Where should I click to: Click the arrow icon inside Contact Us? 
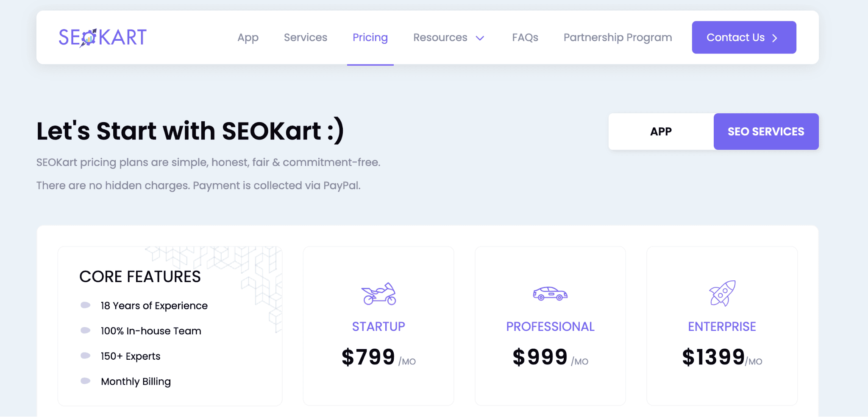tap(775, 37)
